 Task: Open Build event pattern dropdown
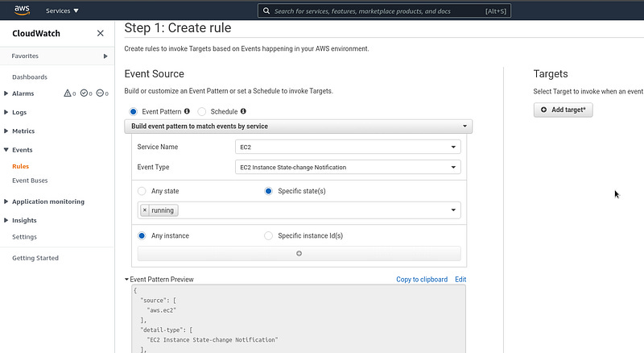click(x=298, y=127)
